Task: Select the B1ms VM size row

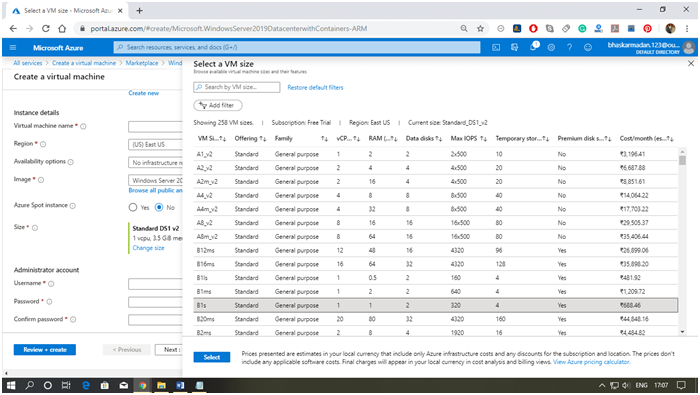Action: pyautogui.click(x=436, y=291)
